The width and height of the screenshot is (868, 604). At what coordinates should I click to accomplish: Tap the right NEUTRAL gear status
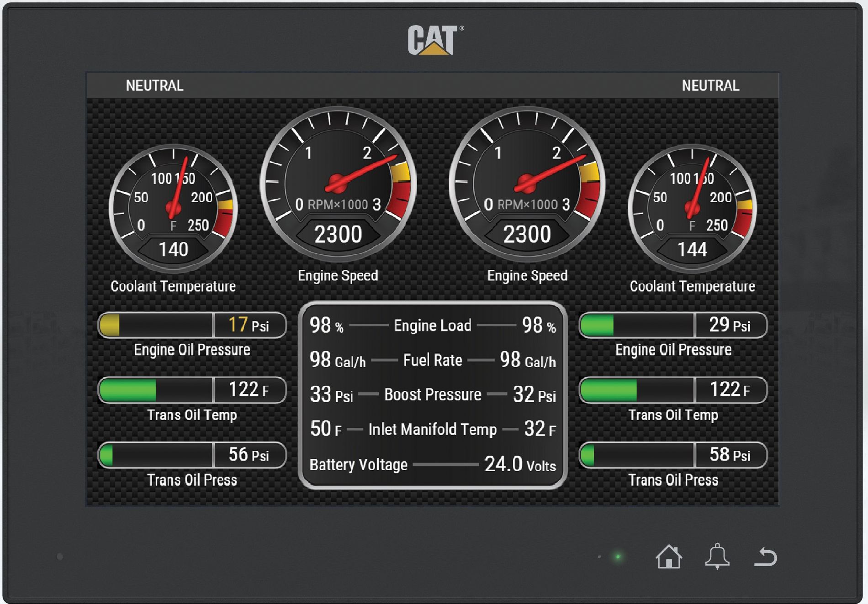tap(710, 85)
